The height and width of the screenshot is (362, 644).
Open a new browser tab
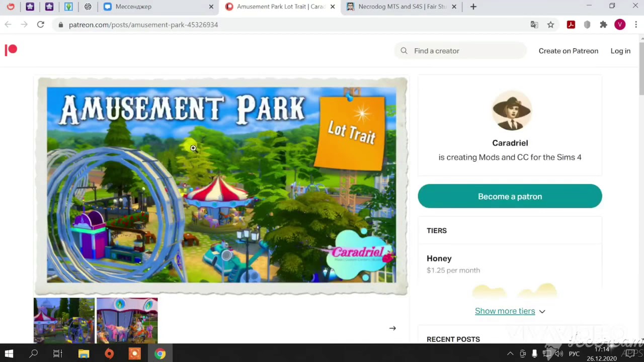473,7
